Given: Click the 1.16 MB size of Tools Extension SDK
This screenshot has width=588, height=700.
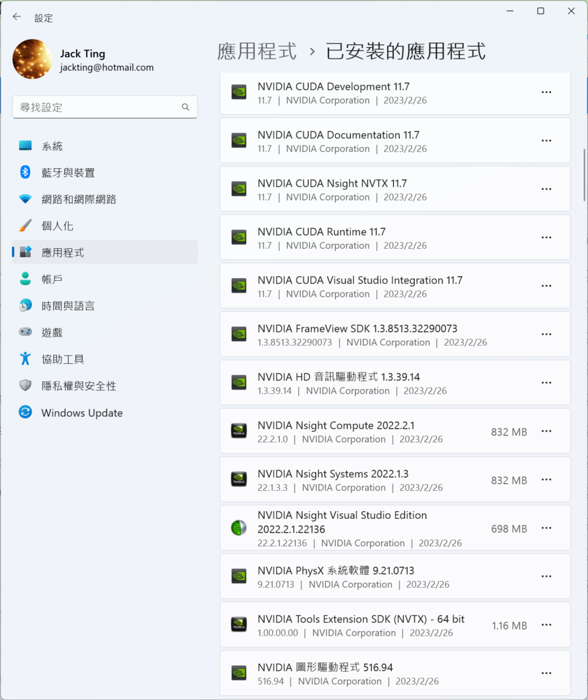Looking at the screenshot, I should (x=509, y=626).
